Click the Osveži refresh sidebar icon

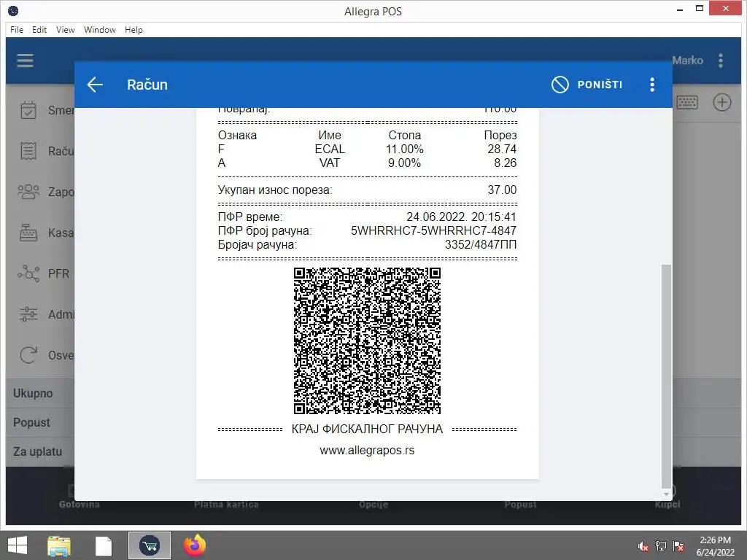click(x=28, y=355)
